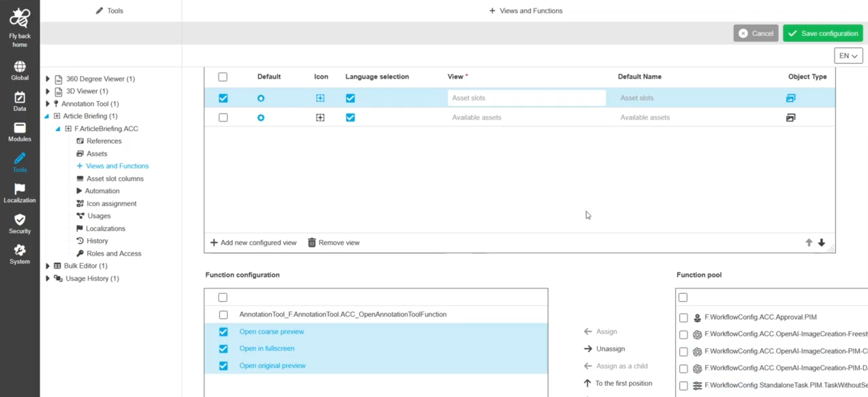Move the selected view up with the arrow
Screen dimensions: 868x397
808,243
